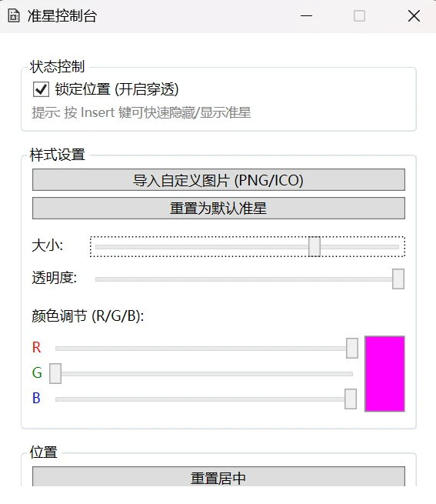
Task: Click the magenta color preview swatch
Action: click(x=384, y=374)
